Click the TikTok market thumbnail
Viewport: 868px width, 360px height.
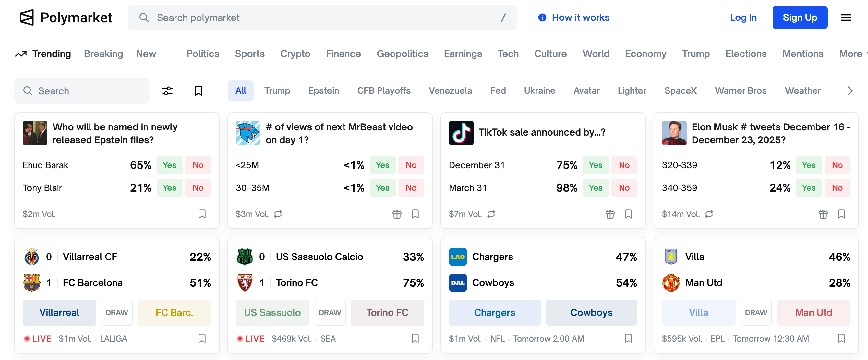coord(461,133)
